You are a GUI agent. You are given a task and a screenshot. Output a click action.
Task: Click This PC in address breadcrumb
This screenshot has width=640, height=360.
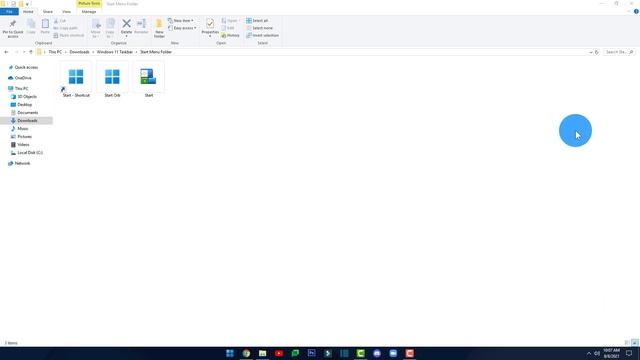pos(55,52)
